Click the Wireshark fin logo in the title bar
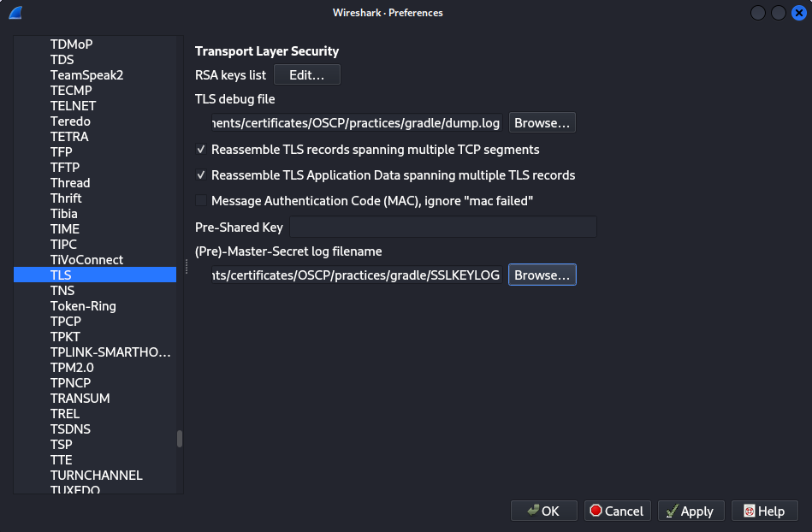The image size is (812, 532). 15,13
